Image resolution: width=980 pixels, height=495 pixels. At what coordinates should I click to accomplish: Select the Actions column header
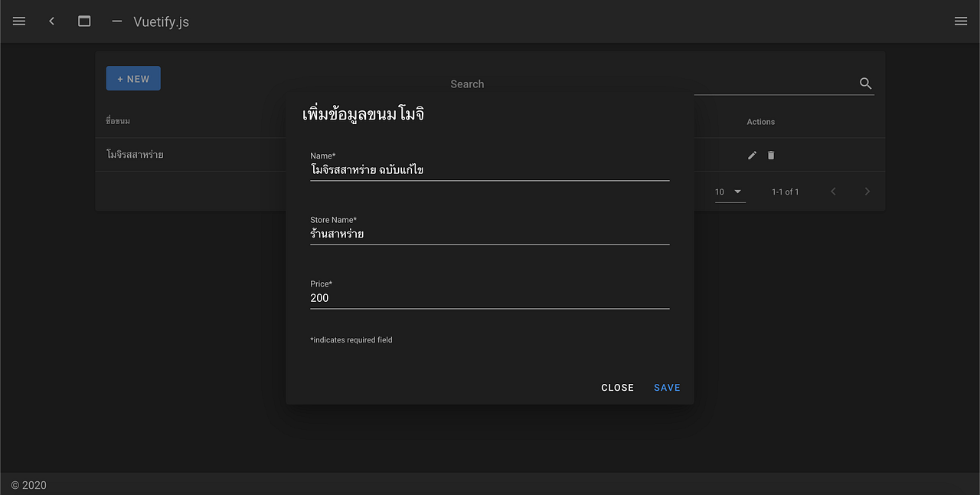(760, 121)
